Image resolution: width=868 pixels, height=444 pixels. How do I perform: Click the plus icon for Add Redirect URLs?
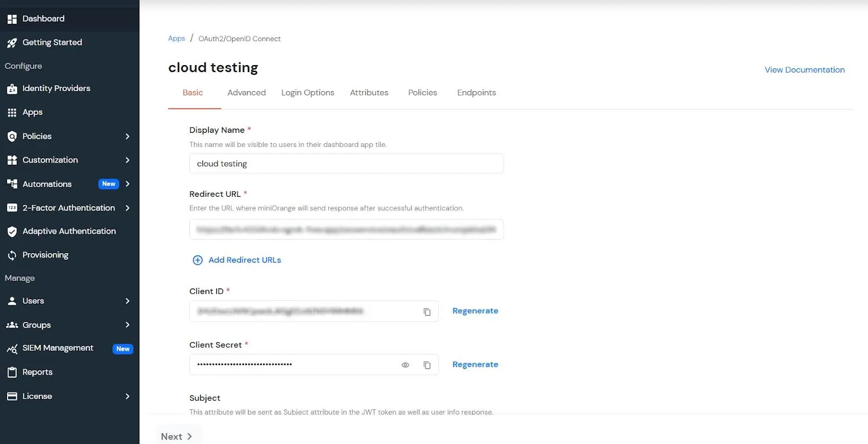[x=197, y=260]
